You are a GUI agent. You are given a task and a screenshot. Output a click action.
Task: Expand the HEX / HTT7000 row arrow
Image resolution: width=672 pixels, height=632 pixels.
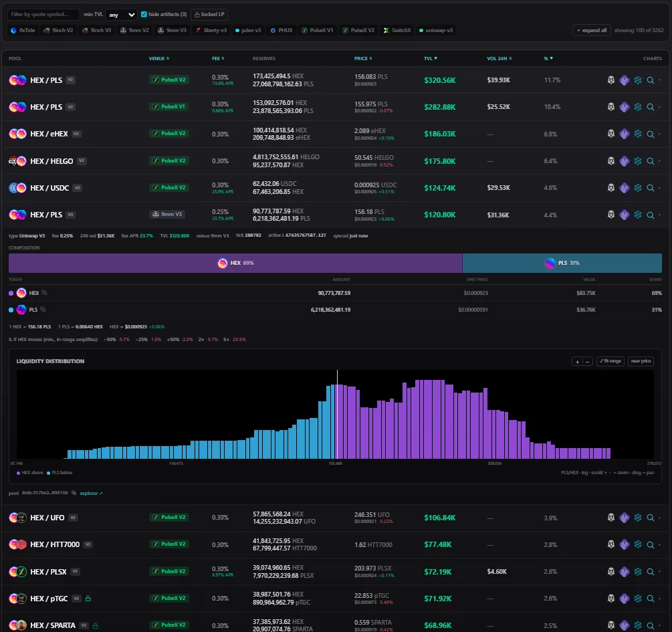click(659, 544)
